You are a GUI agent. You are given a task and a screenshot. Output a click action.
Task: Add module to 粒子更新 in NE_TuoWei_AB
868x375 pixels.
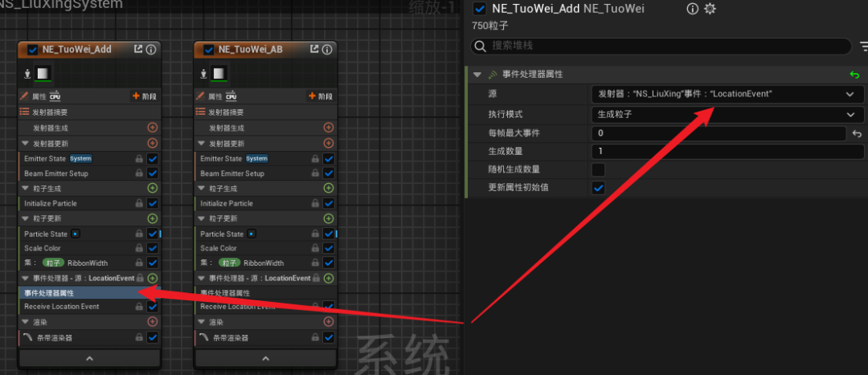328,218
